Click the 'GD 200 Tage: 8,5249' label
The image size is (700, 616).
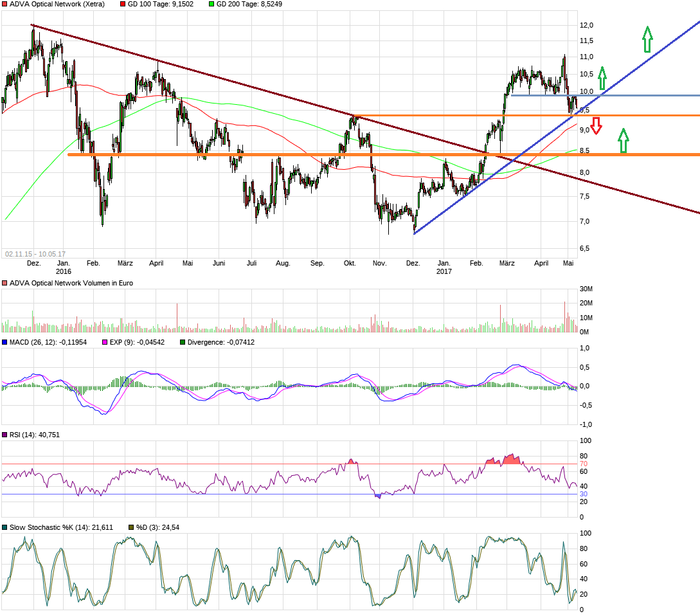point(249,4)
